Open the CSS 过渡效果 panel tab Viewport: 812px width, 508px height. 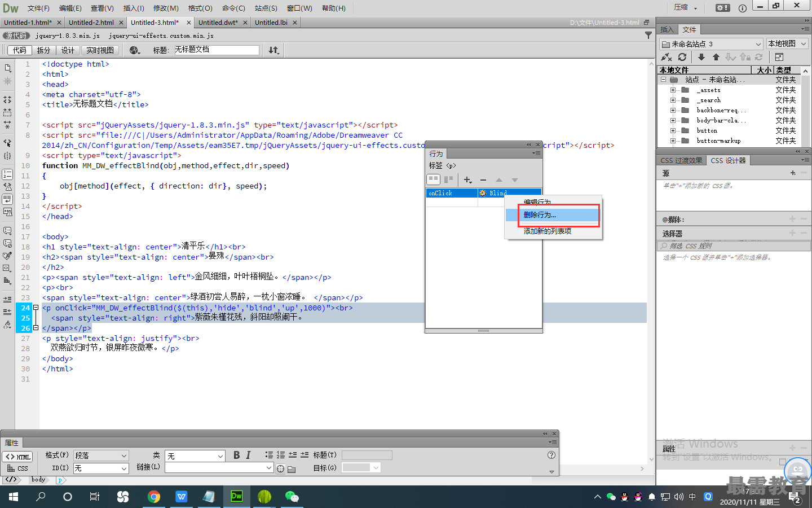pyautogui.click(x=681, y=161)
